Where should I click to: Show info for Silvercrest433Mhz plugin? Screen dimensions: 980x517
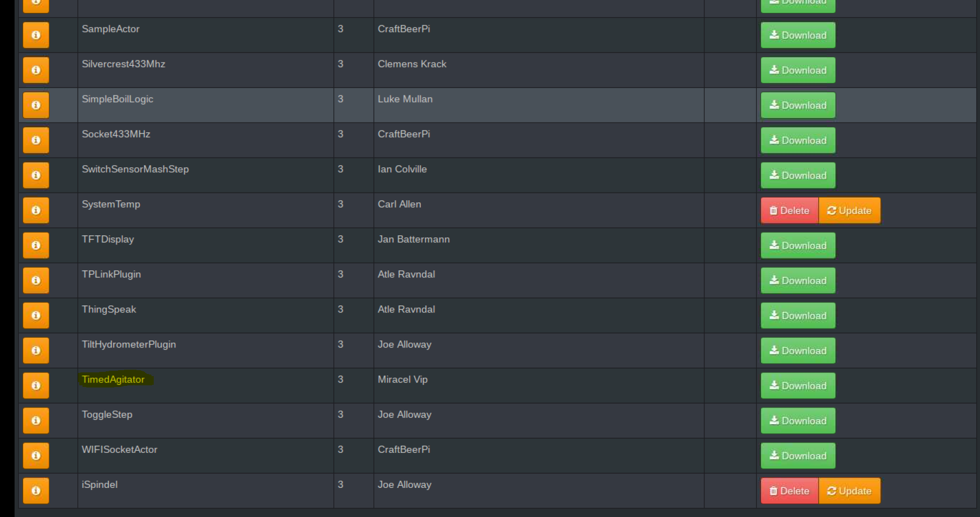(x=36, y=70)
